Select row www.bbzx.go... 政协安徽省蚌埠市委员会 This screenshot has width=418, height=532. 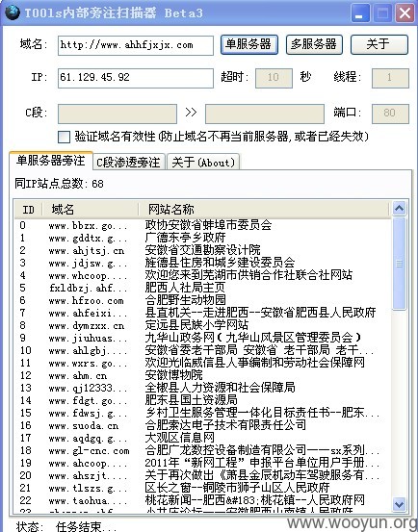(203, 225)
